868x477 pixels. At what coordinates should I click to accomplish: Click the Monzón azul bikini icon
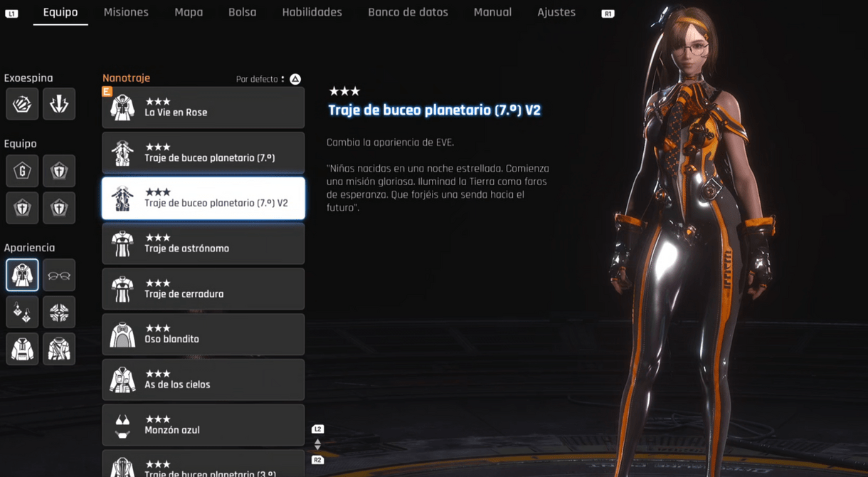(x=122, y=426)
